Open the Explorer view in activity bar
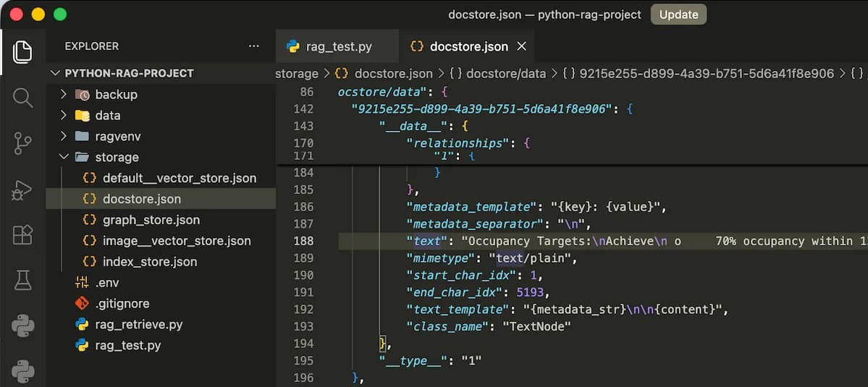Image resolution: width=868 pixels, height=387 pixels. [22, 51]
